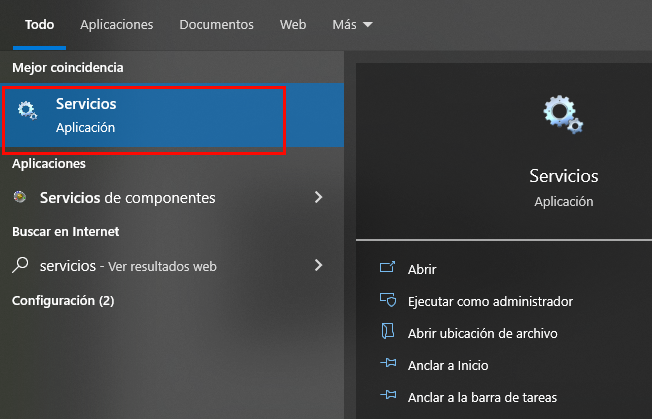Click the Servicios title in the preview pane

pos(563,176)
